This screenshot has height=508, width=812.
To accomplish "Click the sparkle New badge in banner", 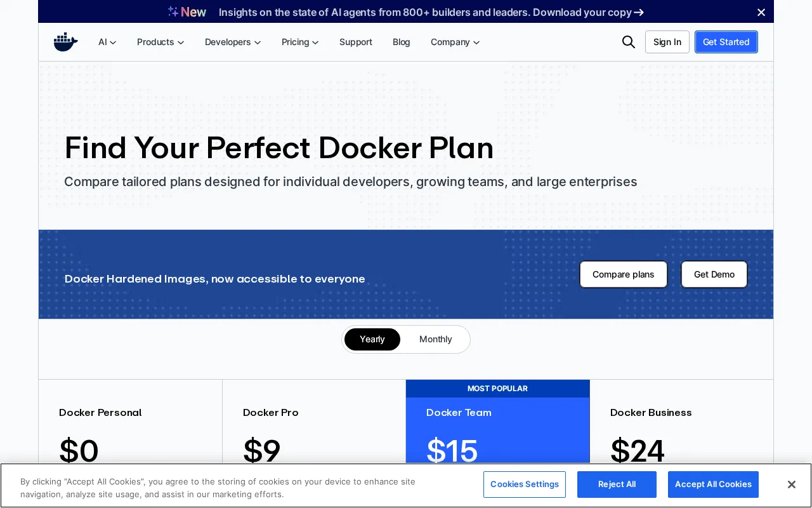I will 187,12.
